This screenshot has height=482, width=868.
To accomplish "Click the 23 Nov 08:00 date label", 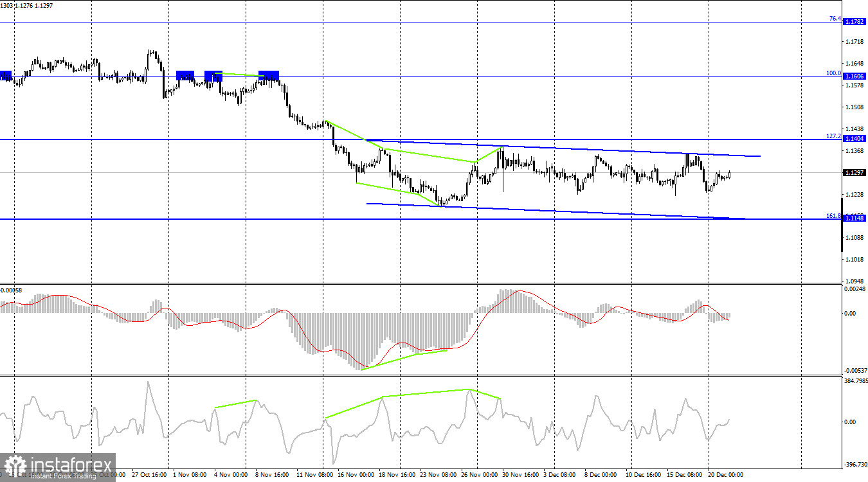I will pyautogui.click(x=437, y=475).
